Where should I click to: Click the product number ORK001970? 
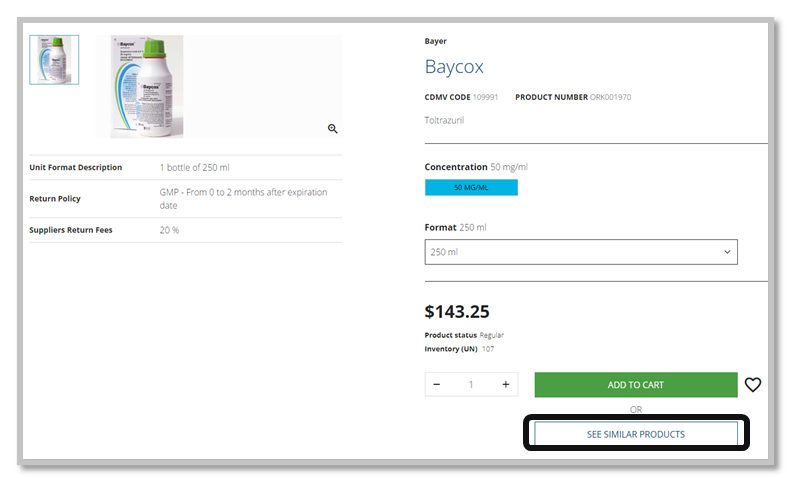click(x=610, y=97)
